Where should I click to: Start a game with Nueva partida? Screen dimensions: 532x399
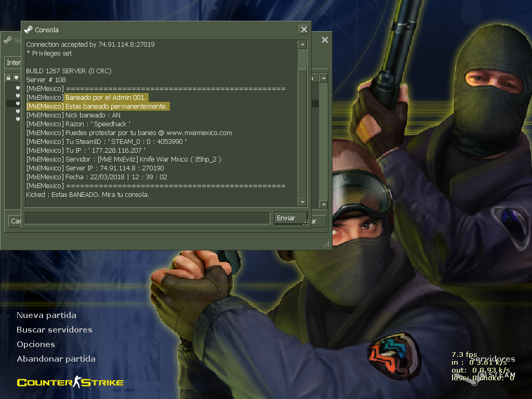pos(46,315)
